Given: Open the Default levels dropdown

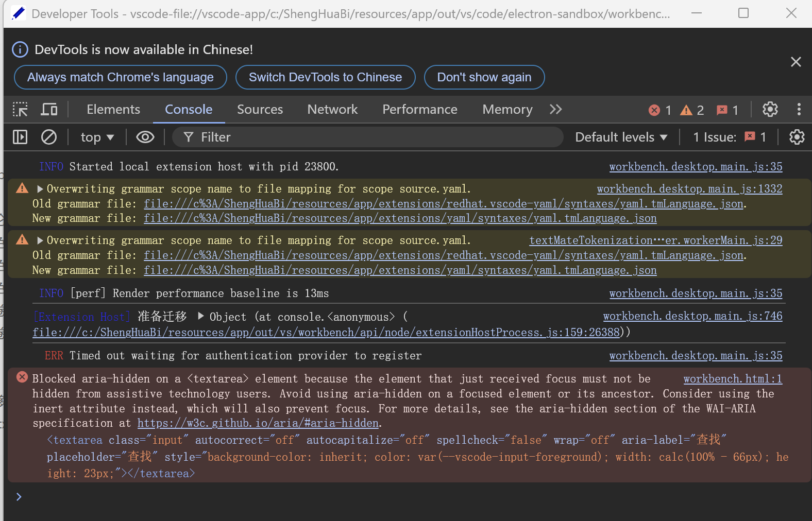Looking at the screenshot, I should click(621, 137).
